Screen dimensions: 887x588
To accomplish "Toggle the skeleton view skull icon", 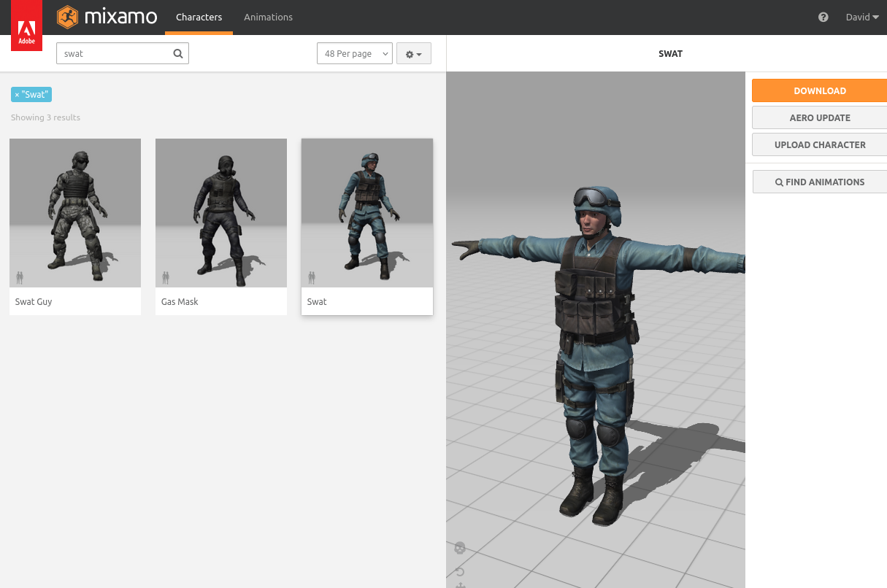I will click(460, 548).
